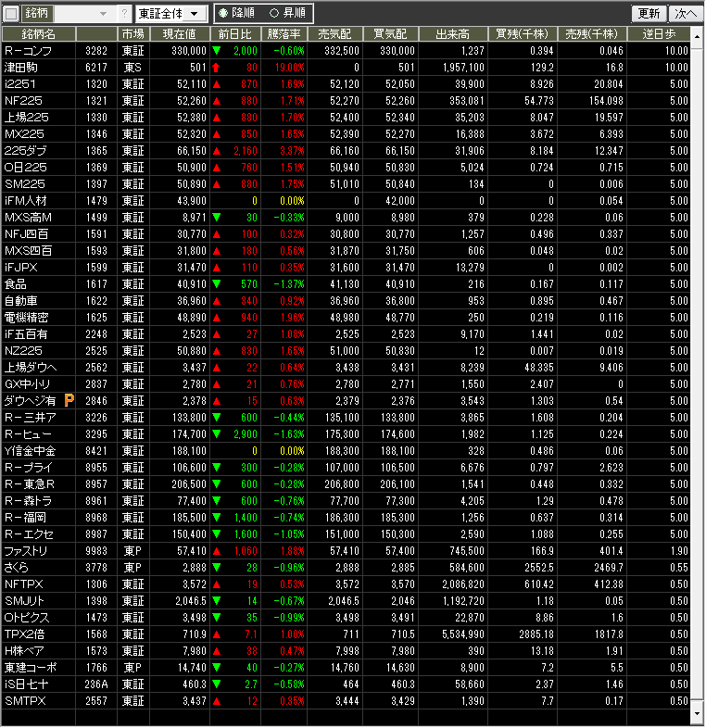Click the green down arrow for さくら
Viewport: 706px width, 728px height.
click(x=216, y=567)
